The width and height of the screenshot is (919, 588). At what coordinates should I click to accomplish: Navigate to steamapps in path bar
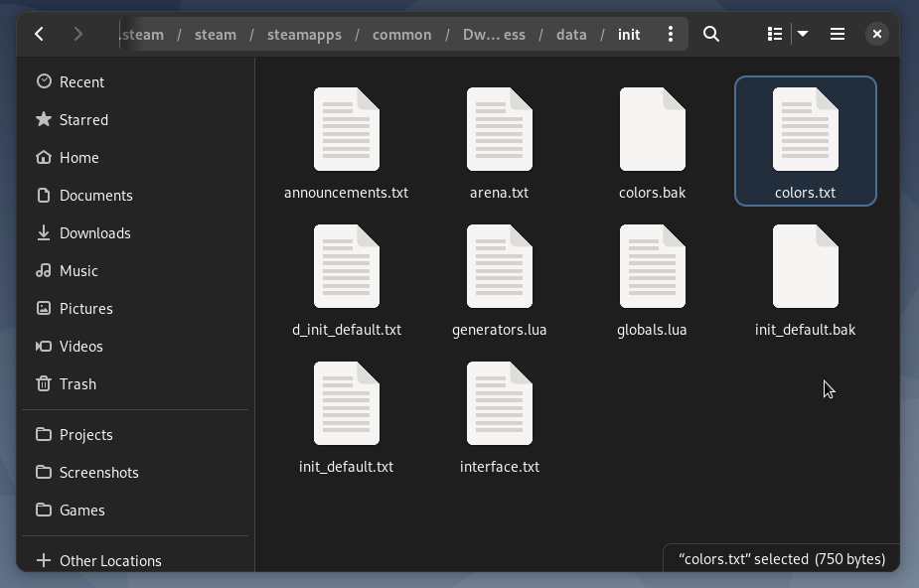(x=304, y=34)
